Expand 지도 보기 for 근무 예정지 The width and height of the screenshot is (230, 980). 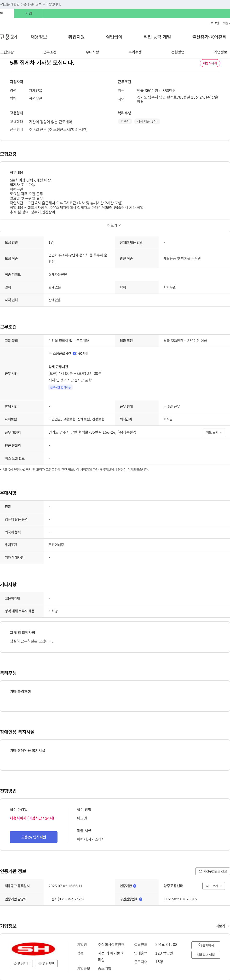click(214, 432)
